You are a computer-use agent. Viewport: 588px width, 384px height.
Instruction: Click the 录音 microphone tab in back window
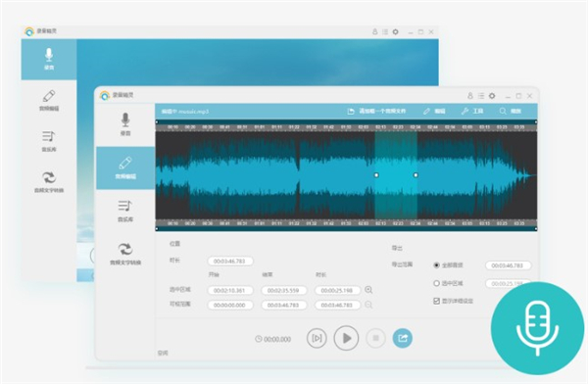pyautogui.click(x=49, y=59)
